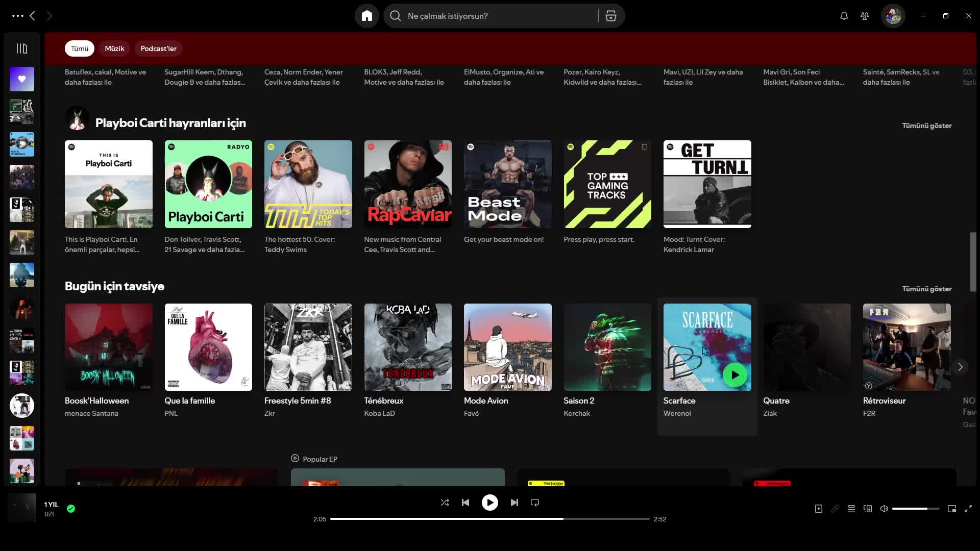Viewport: 980px width, 551px height.
Task: Expand Your Library sidebar
Action: (21, 48)
